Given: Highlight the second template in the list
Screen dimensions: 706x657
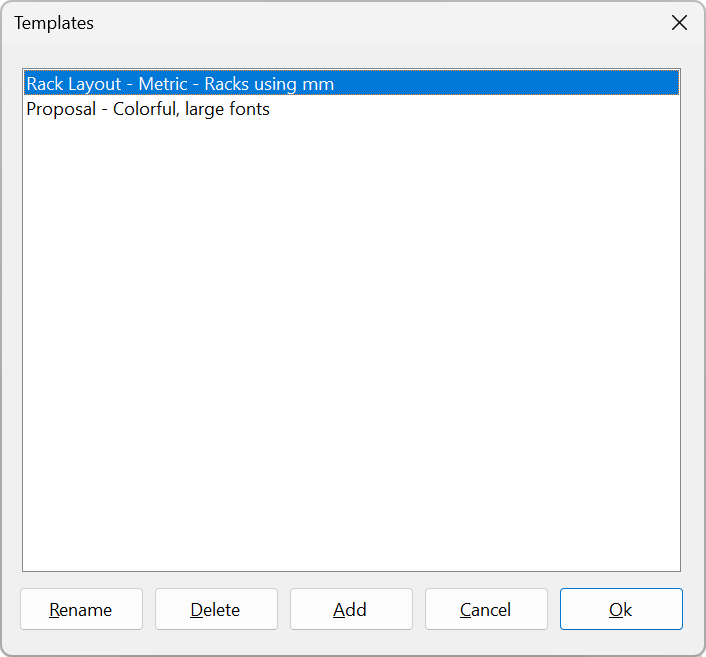Looking at the screenshot, I should tap(148, 109).
